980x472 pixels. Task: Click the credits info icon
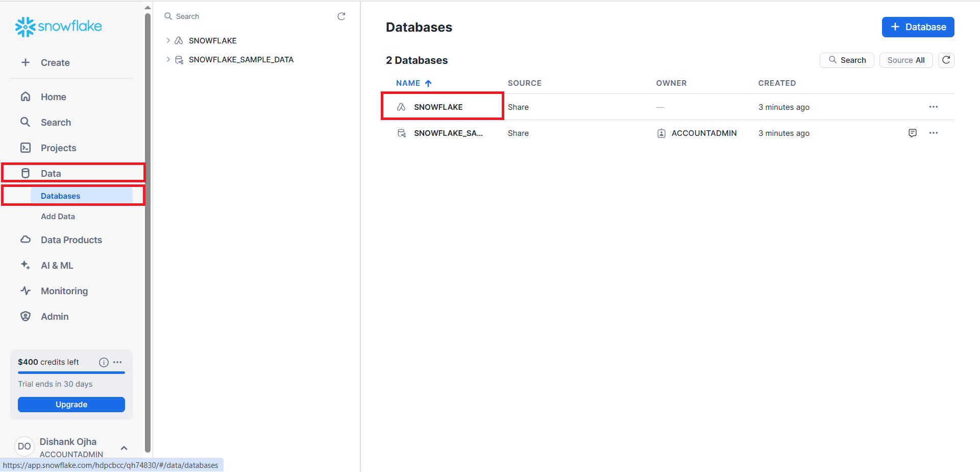[104, 362]
